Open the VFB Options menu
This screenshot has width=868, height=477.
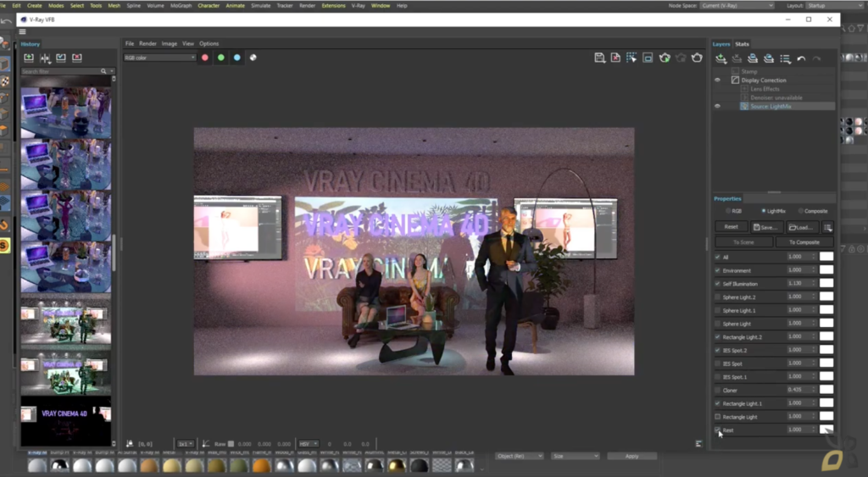click(x=209, y=44)
